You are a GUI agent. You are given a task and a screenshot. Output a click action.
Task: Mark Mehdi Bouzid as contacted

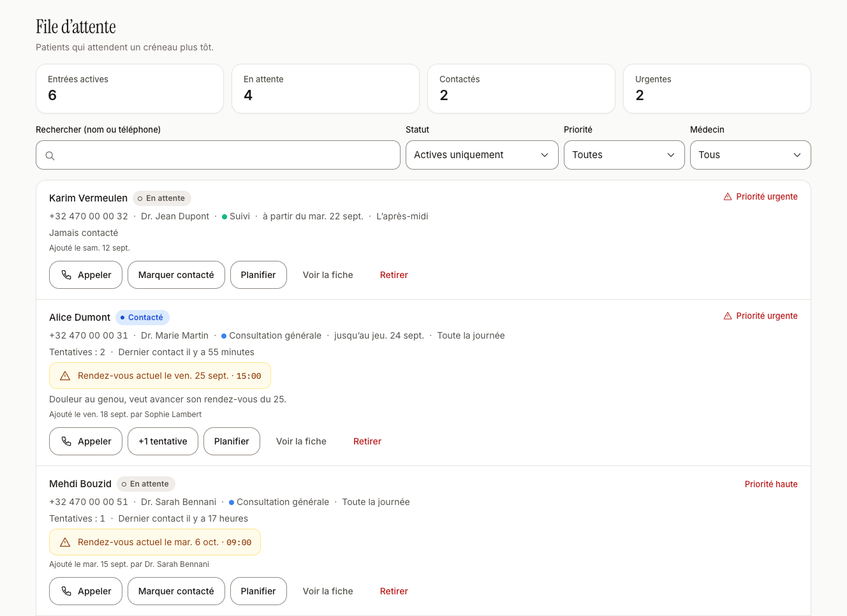click(176, 591)
